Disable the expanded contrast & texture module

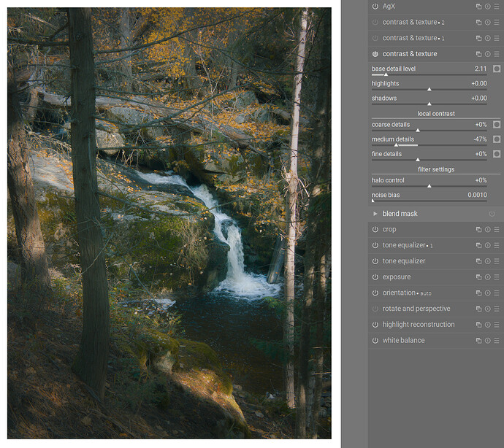(x=375, y=54)
